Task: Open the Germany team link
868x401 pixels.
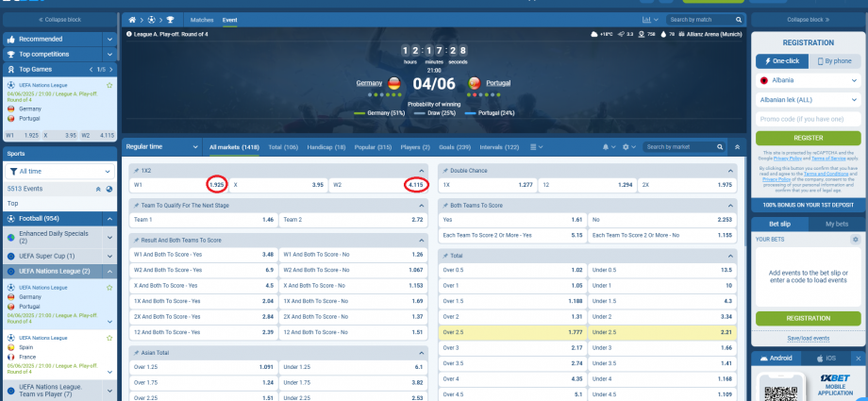Action: (369, 83)
